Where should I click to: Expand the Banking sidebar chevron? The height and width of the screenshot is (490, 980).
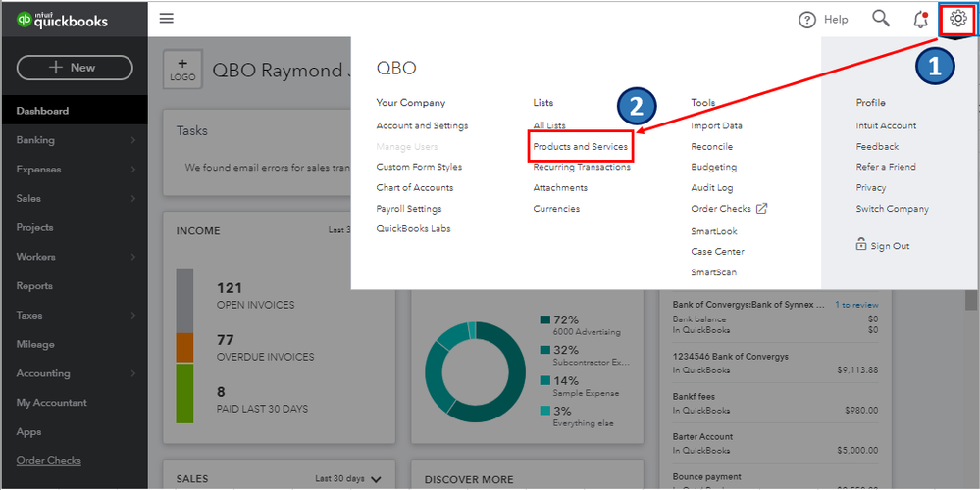133,140
